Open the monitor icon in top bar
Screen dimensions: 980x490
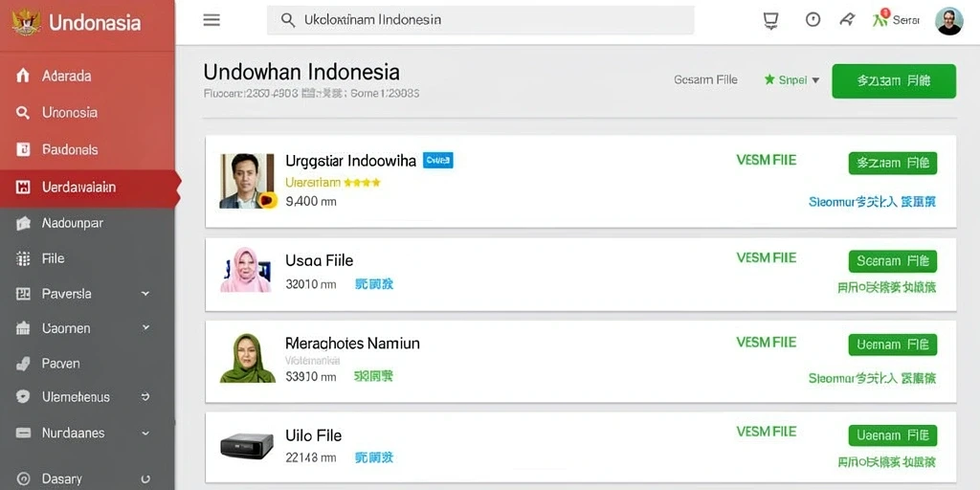tap(770, 21)
